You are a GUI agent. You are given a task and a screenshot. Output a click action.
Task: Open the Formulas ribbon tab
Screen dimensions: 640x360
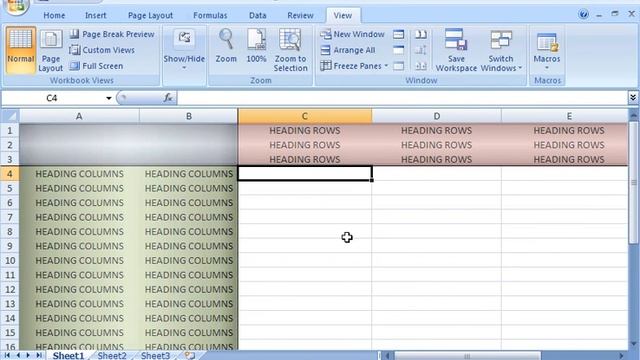(x=210, y=16)
